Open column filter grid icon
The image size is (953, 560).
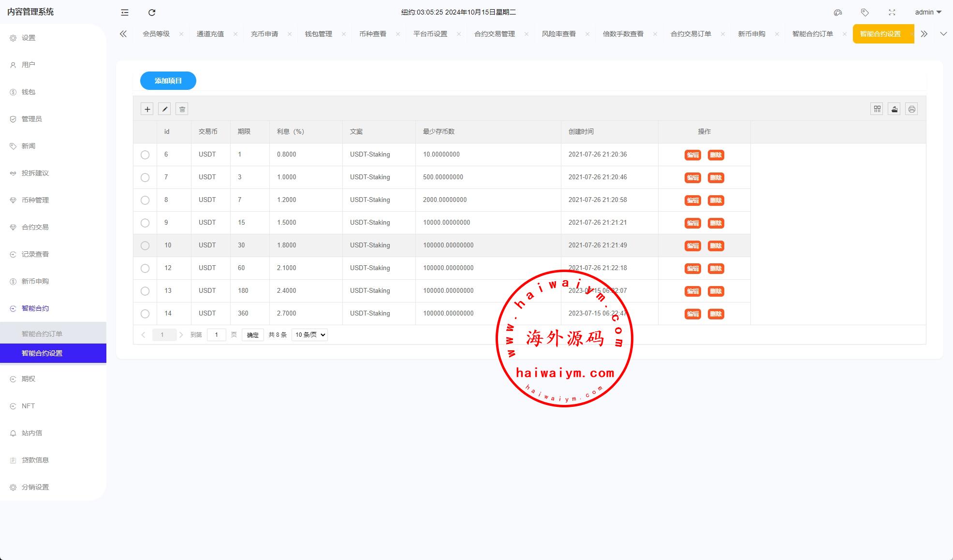(877, 109)
